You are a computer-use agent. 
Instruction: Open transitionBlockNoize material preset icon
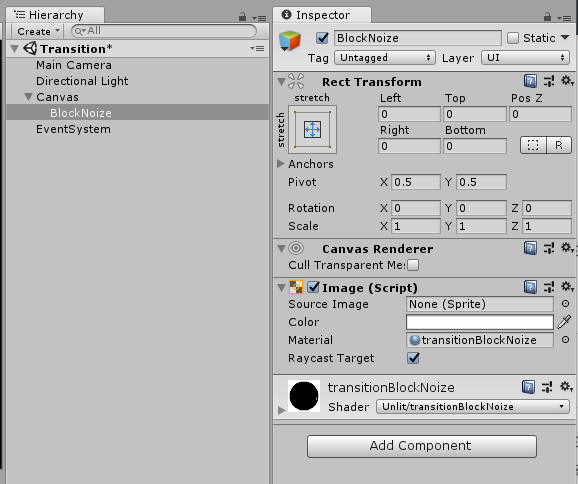547,387
